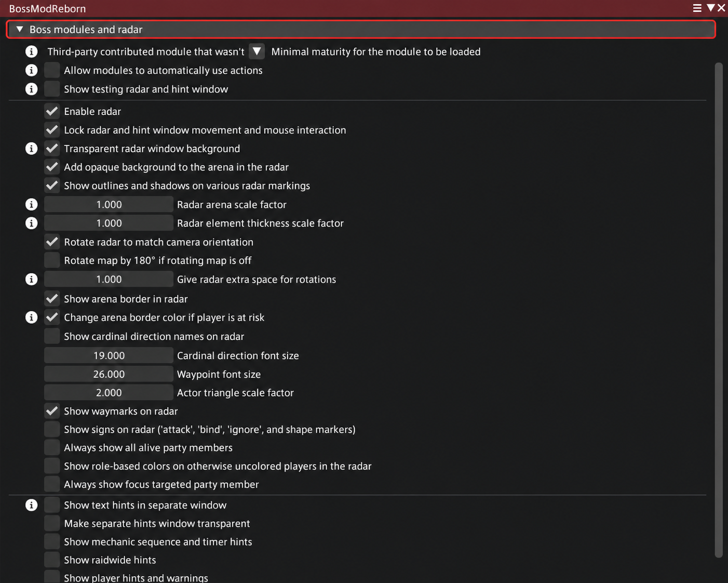Open the hamburger menu in title bar
The height and width of the screenshot is (583, 728).
click(x=697, y=8)
